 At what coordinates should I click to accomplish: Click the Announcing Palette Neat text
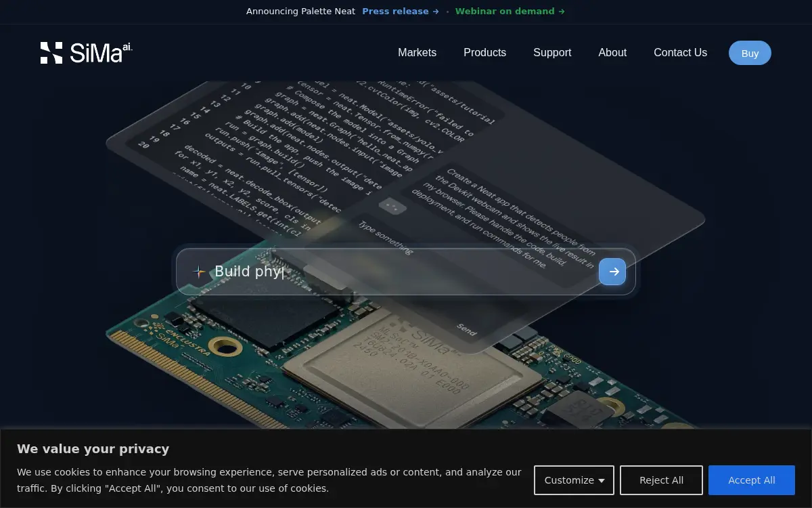click(x=300, y=12)
